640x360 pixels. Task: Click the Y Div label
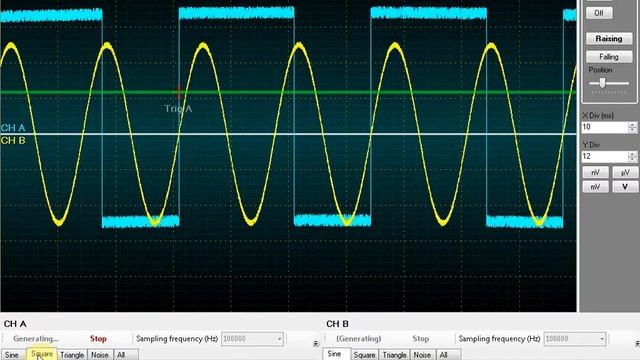(x=591, y=145)
